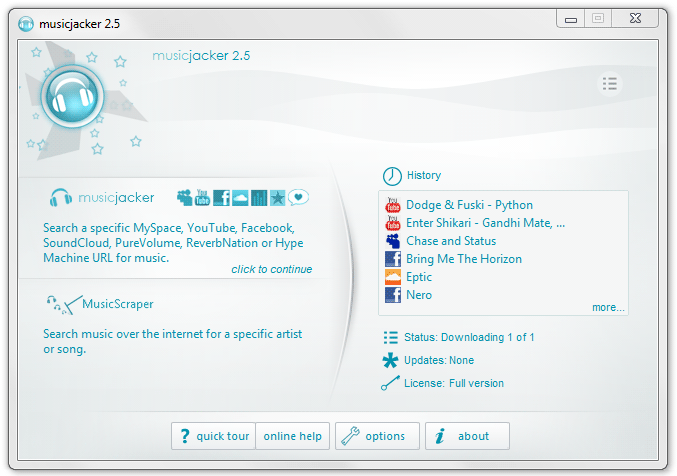Screen dimensions: 677x476
Task: Click 'more...' in History list
Action: (x=608, y=308)
